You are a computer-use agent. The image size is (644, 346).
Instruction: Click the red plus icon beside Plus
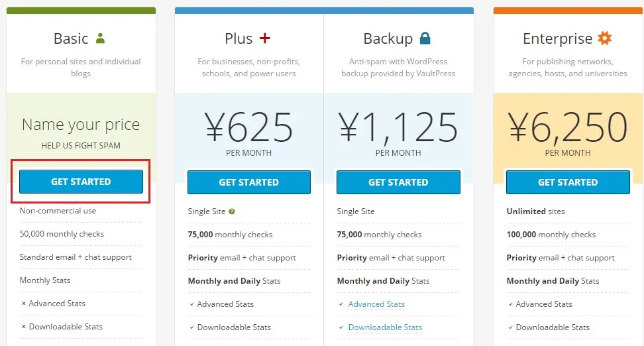point(265,38)
